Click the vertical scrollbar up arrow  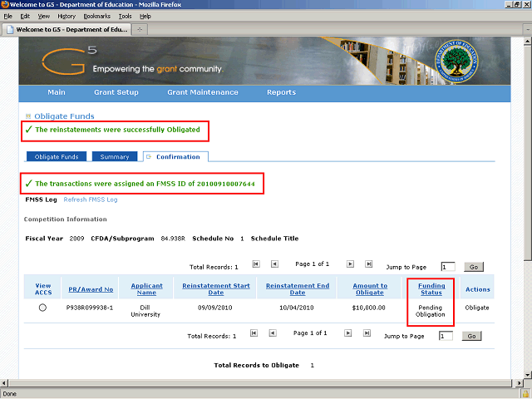527,42
